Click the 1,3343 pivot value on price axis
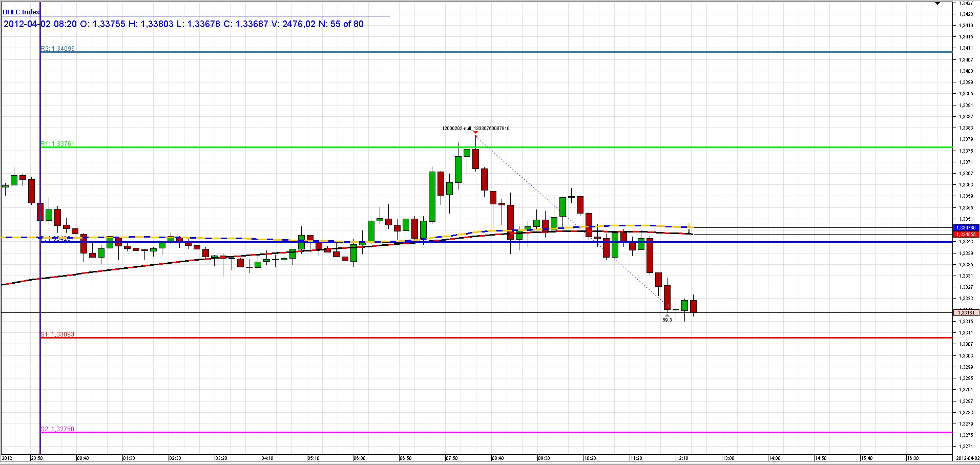Image resolution: width=980 pixels, height=465 pixels. [x=965, y=242]
